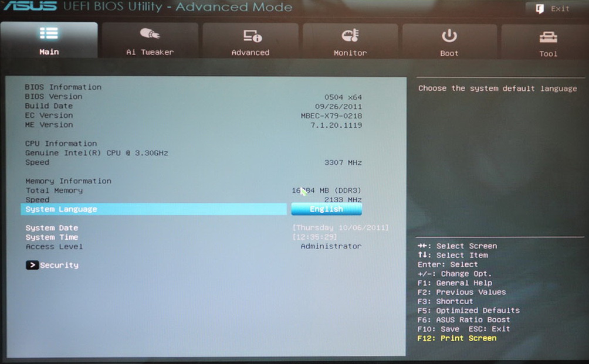Image resolution: width=589 pixels, height=364 pixels.
Task: Click the Advanced tab info icon
Action: tap(252, 36)
